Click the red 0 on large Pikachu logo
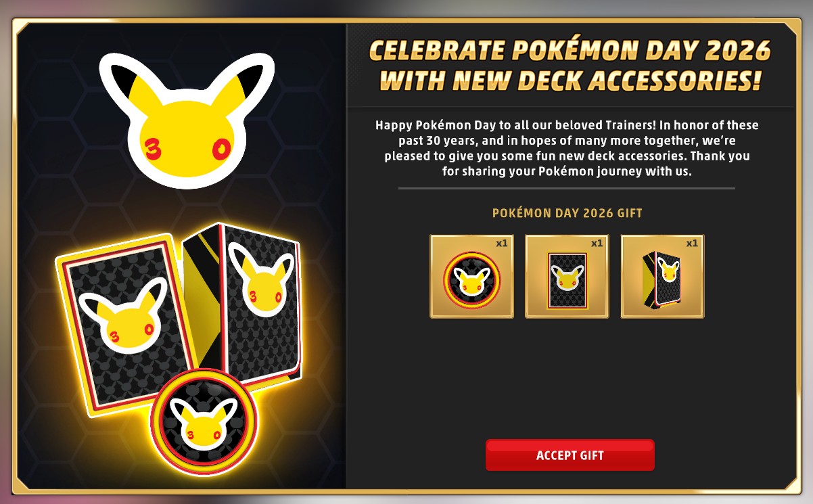This screenshot has width=813, height=504. click(223, 149)
